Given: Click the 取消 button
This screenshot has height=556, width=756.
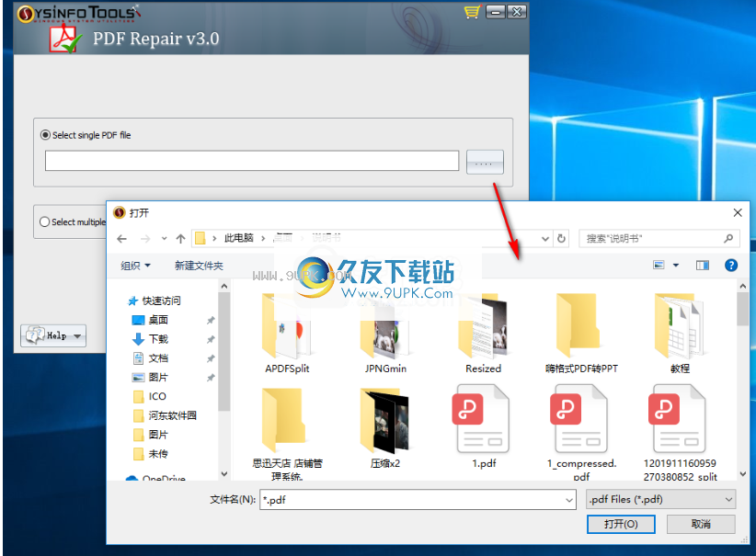Looking at the screenshot, I should [x=701, y=524].
